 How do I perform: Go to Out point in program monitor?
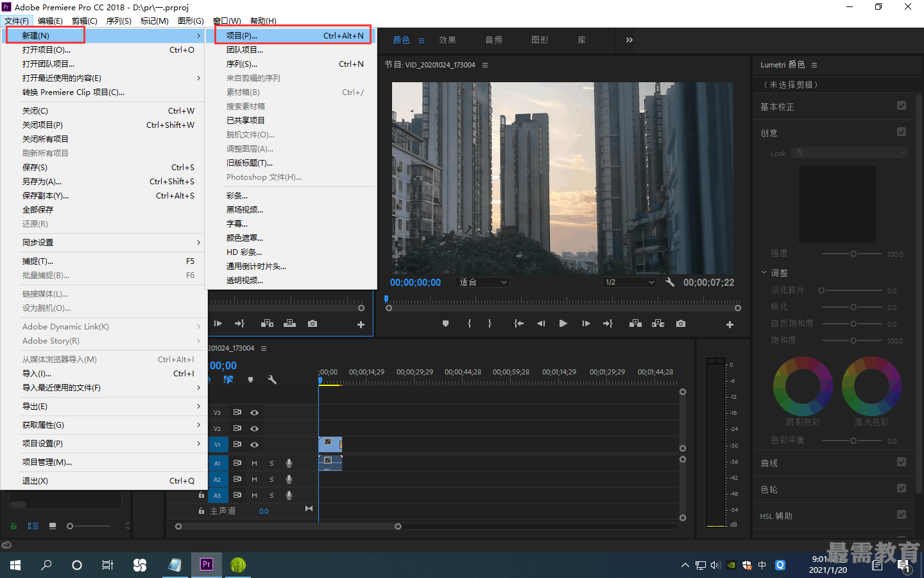point(608,324)
